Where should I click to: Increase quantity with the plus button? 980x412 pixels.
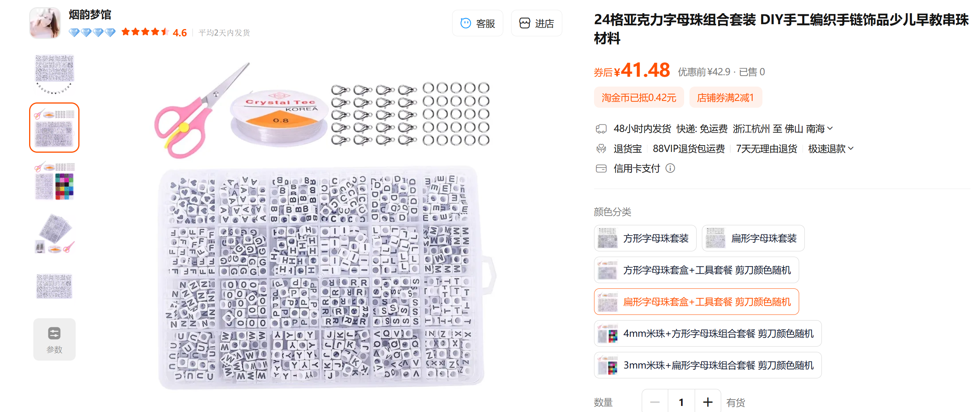click(708, 402)
